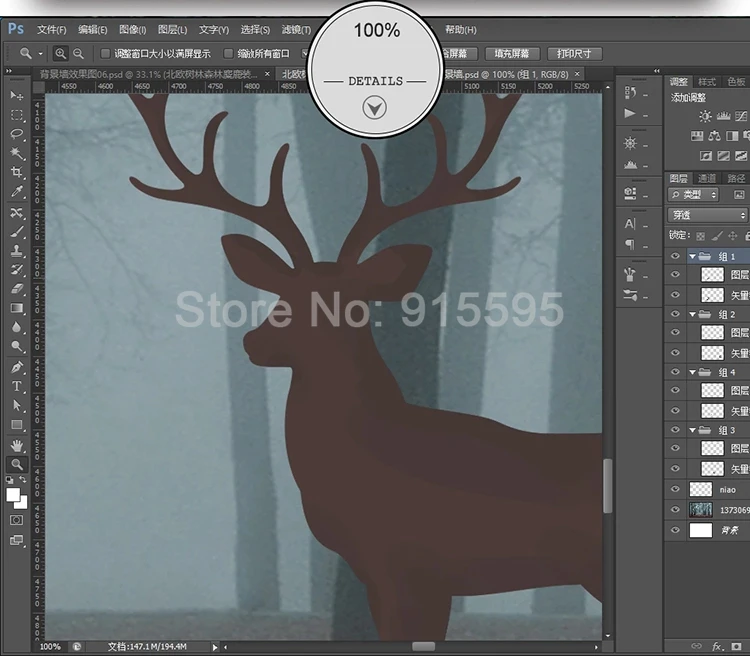750x666 pixels.
Task: Add a Black & White adjustment
Action: tap(732, 136)
